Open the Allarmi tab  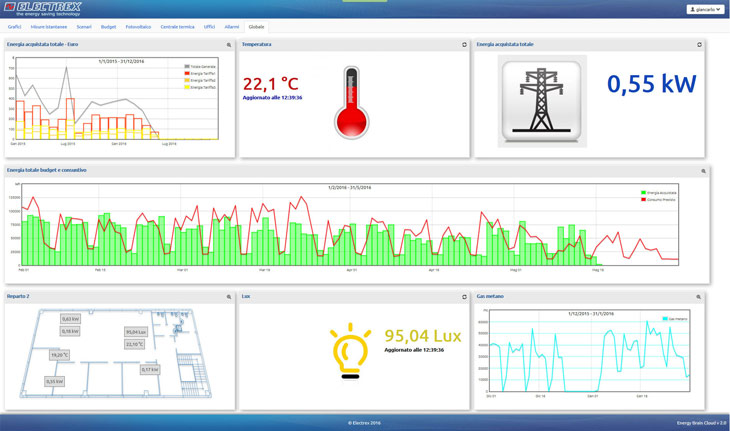click(232, 27)
